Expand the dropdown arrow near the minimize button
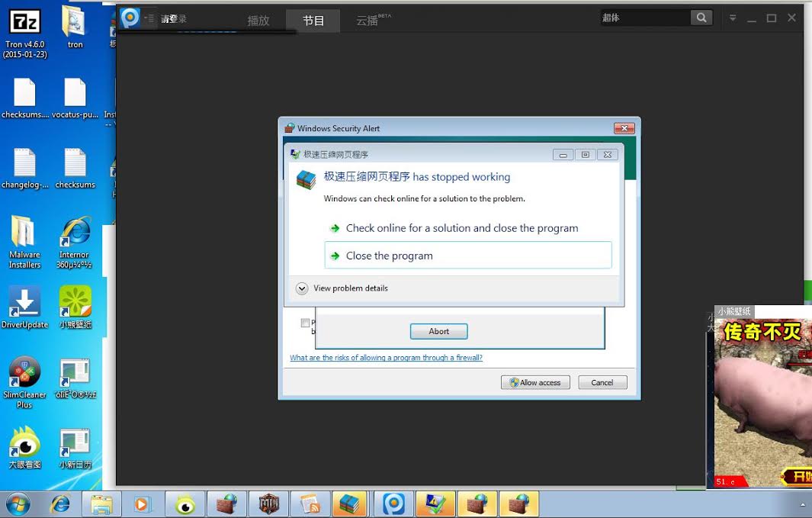Viewport: 812px width, 518px height. coord(732,17)
